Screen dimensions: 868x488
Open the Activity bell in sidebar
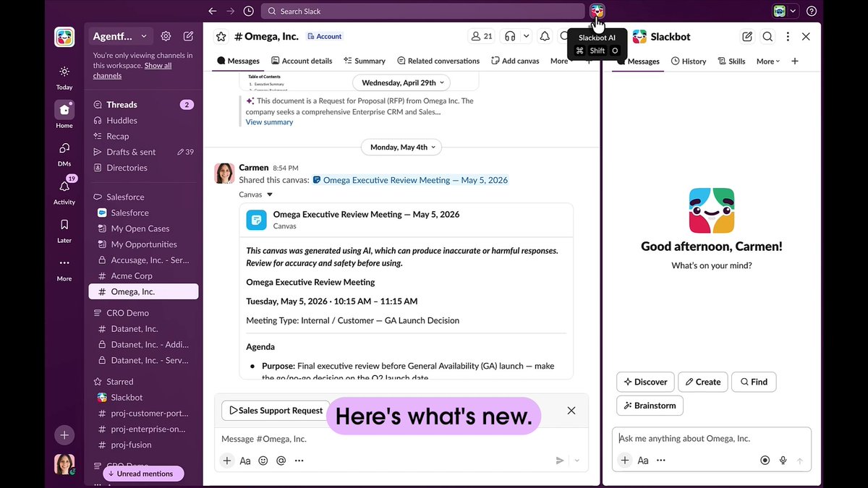(x=64, y=192)
